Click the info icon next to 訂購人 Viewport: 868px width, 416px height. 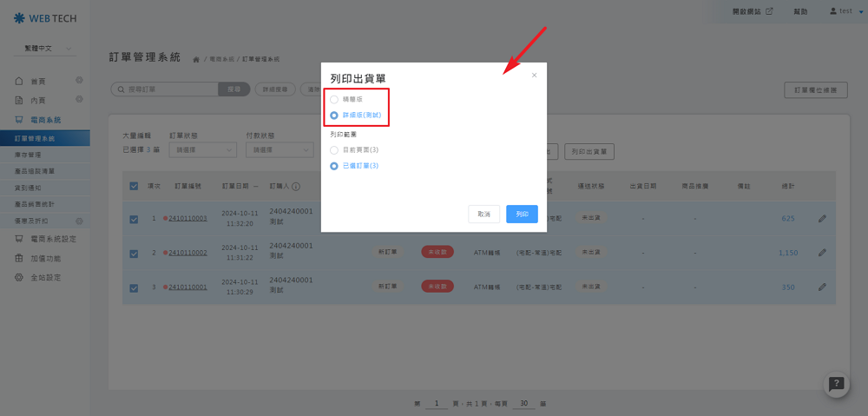coord(296,186)
